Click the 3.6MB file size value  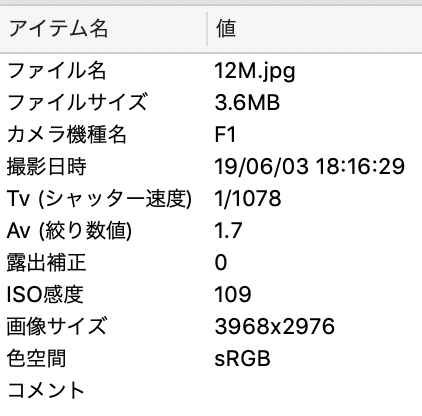point(247,103)
